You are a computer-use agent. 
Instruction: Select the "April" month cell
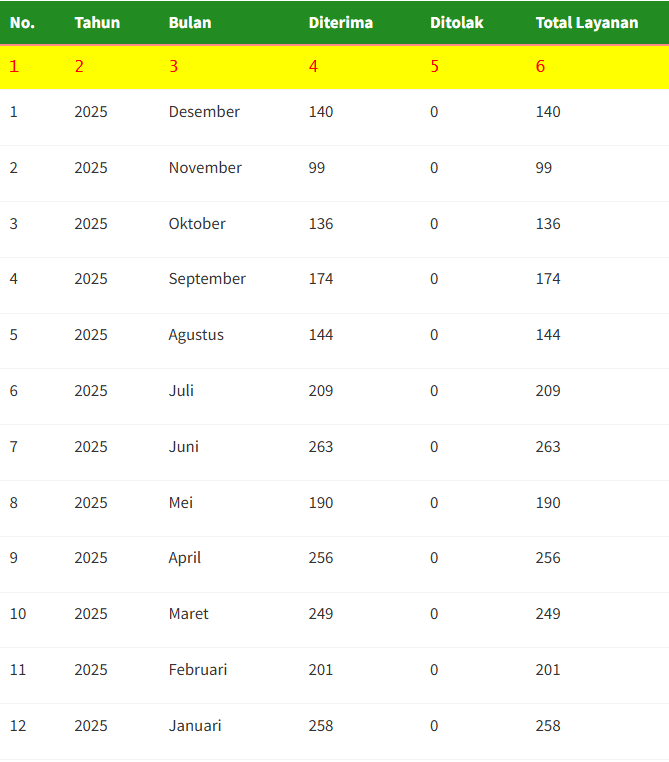[185, 558]
